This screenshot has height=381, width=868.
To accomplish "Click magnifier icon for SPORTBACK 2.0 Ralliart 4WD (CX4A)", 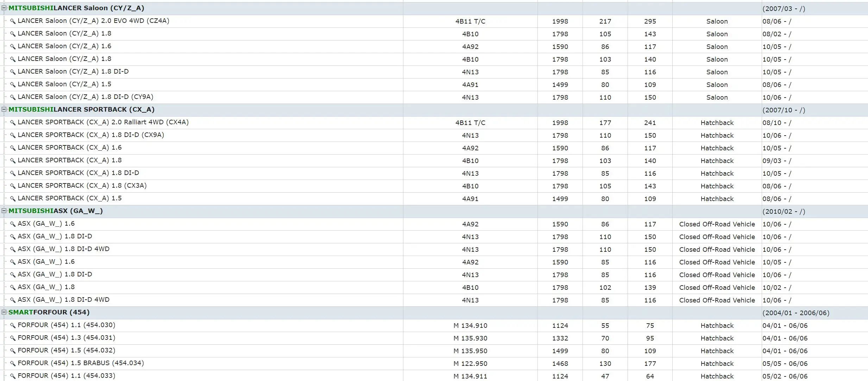I will [13, 123].
